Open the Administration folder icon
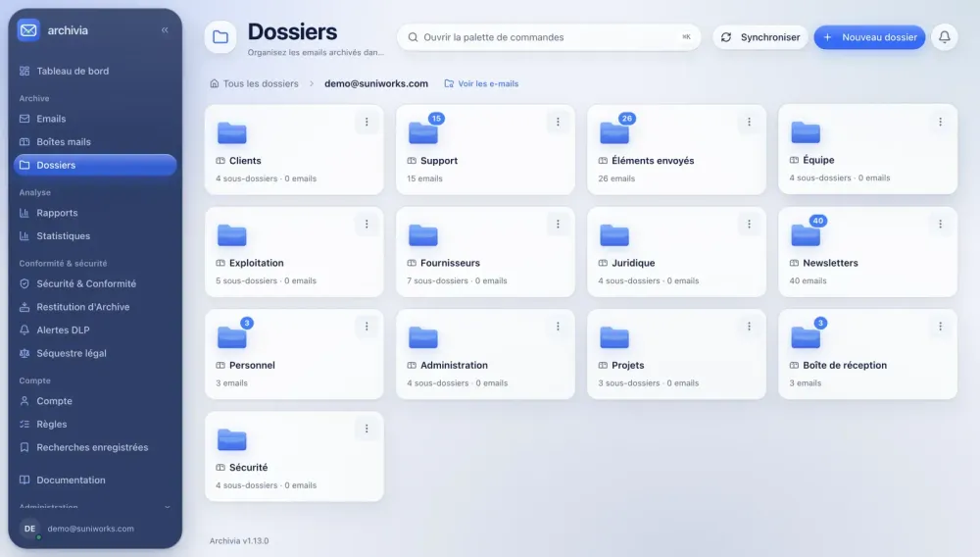The image size is (980, 557). [423, 337]
